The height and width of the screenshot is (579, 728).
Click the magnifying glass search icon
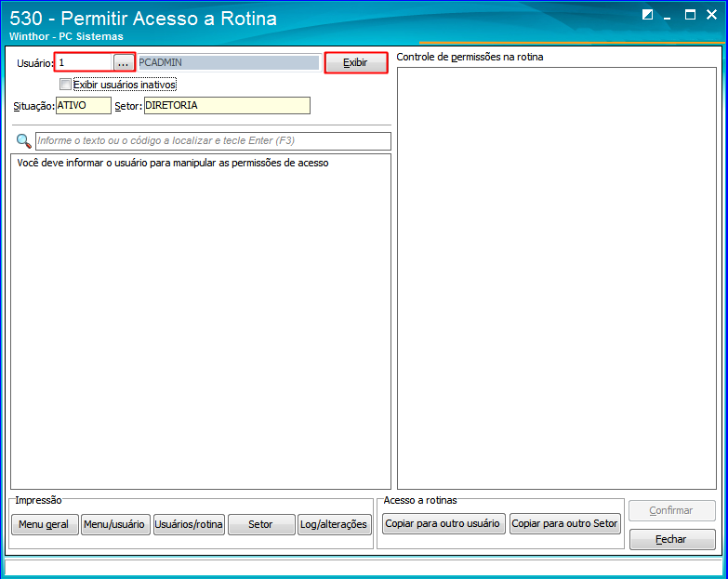[23, 141]
